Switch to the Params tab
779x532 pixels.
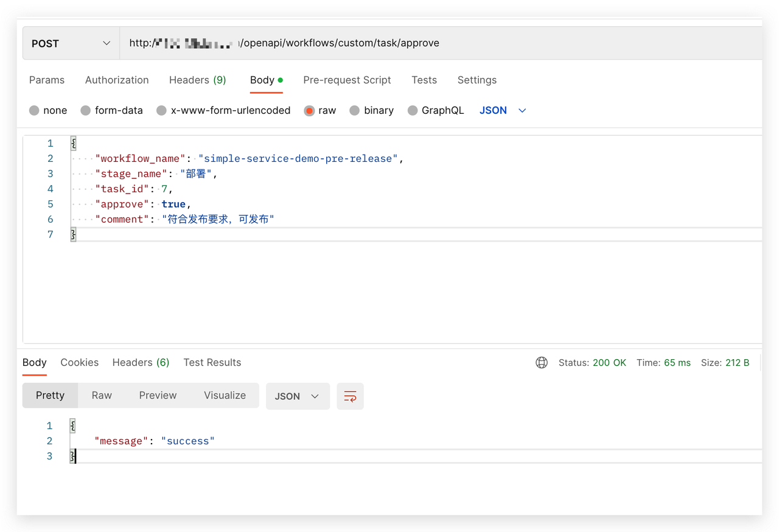coord(47,80)
